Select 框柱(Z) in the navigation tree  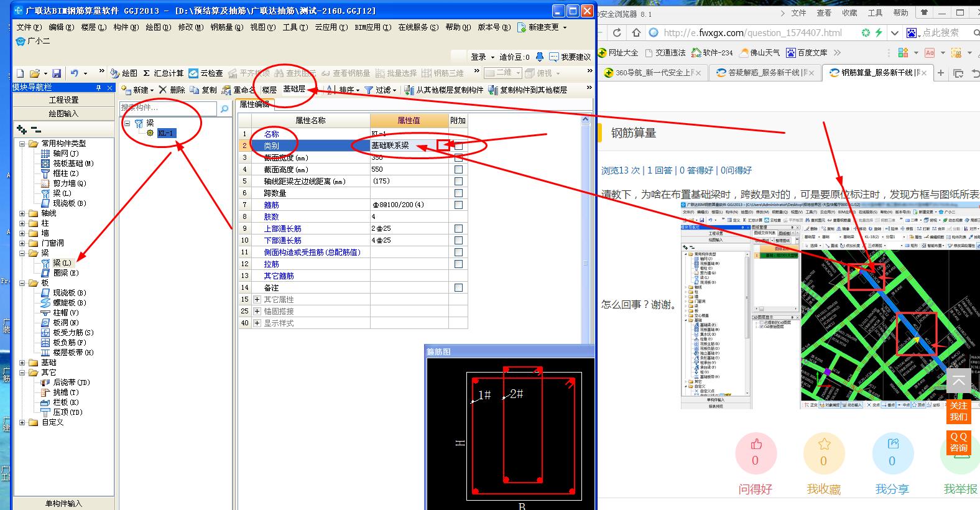(60, 174)
